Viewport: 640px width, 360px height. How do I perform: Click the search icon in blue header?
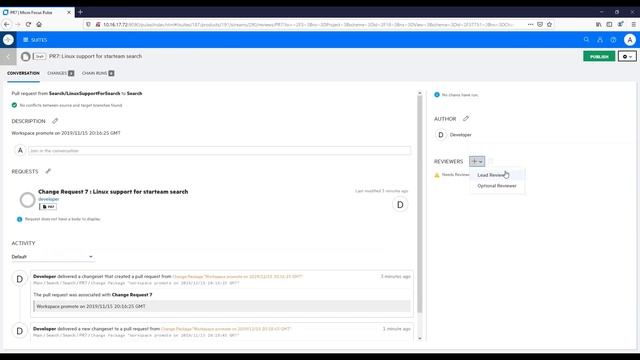tap(586, 40)
